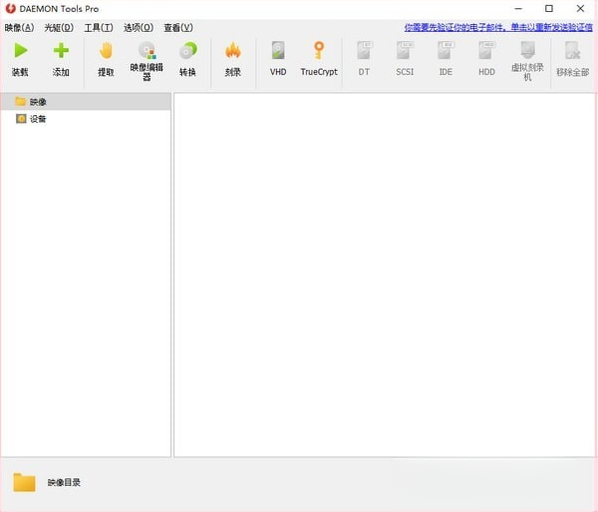598x512 pixels.
Task: Select the hand Grab (提取) tool
Action: point(106,50)
